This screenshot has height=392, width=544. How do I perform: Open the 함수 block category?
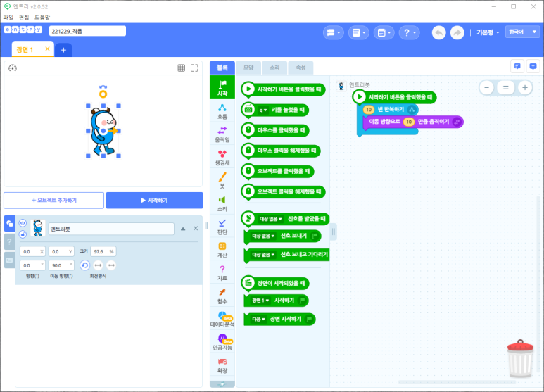coord(222,296)
